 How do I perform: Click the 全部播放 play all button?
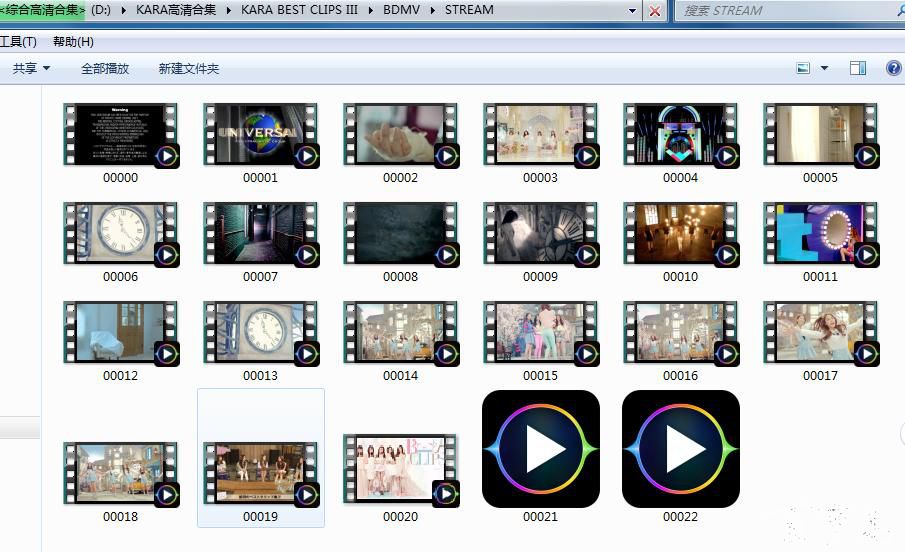tap(105, 68)
